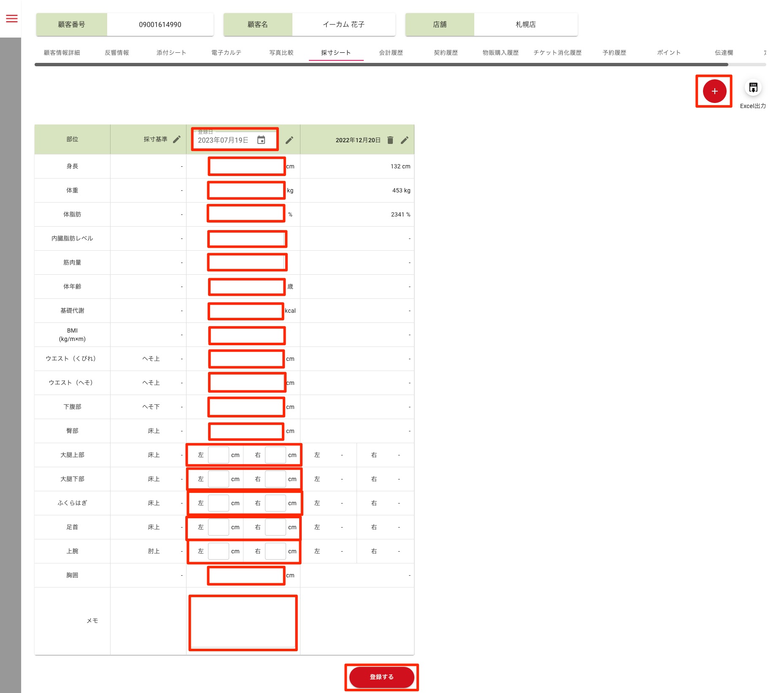Switch to the 電子カルテ tab

226,53
